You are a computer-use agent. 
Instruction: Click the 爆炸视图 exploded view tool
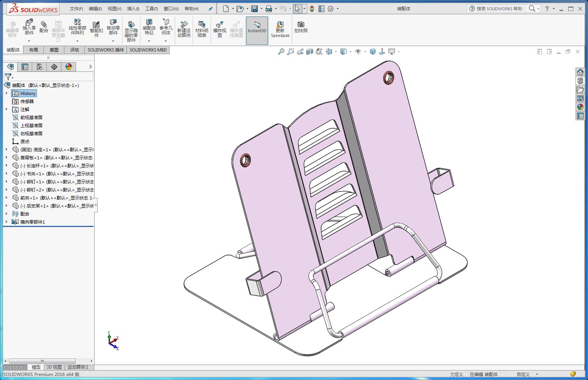[220, 29]
